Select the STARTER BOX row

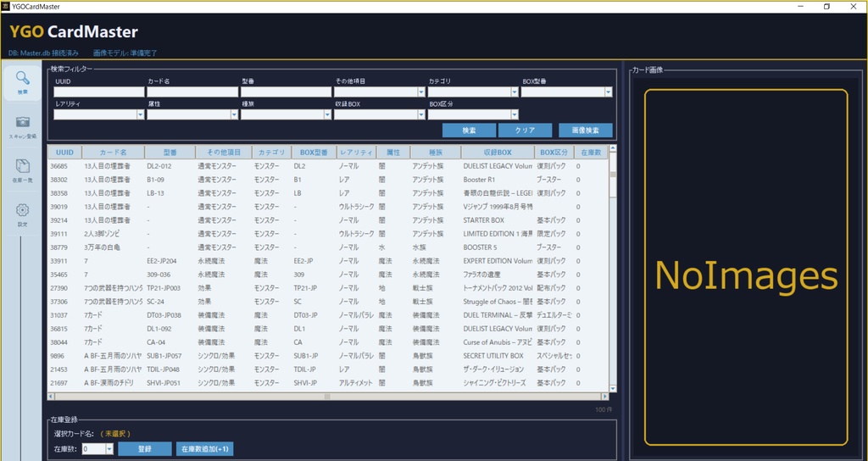coord(328,220)
